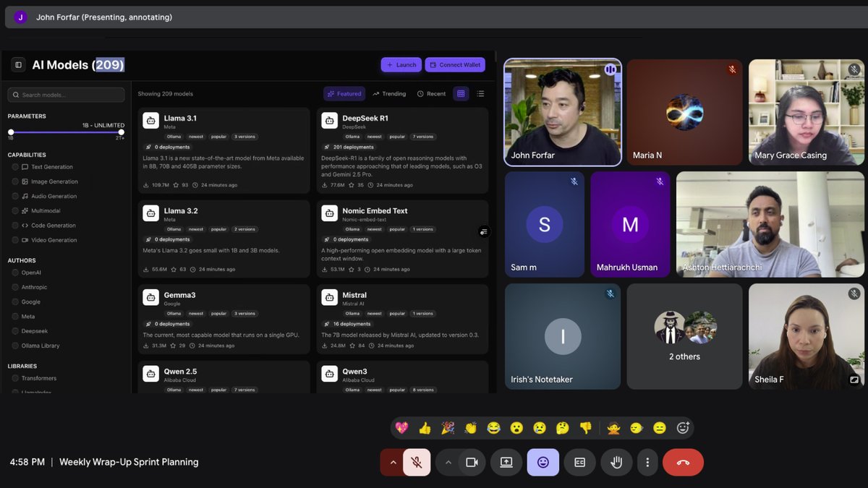Image resolution: width=868 pixels, height=488 pixels.
Task: Open more emoji picker with plus
Action: coord(683,428)
